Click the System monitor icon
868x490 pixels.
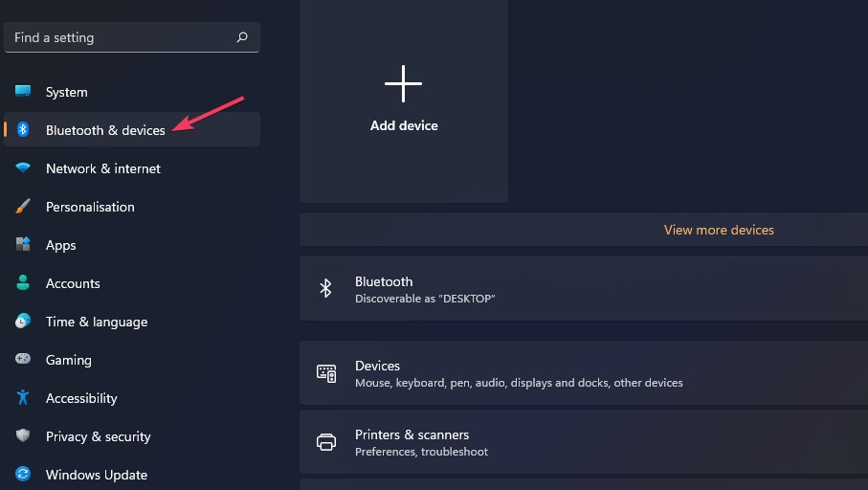click(23, 91)
